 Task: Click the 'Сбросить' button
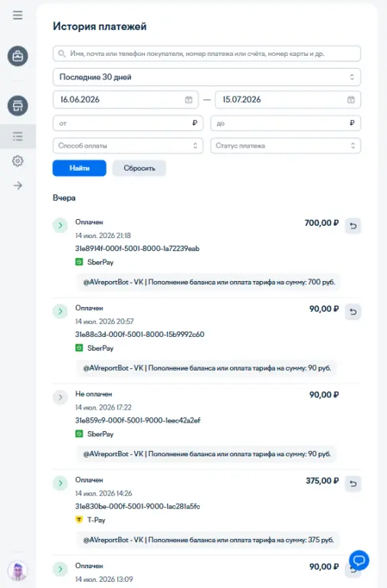[139, 168]
